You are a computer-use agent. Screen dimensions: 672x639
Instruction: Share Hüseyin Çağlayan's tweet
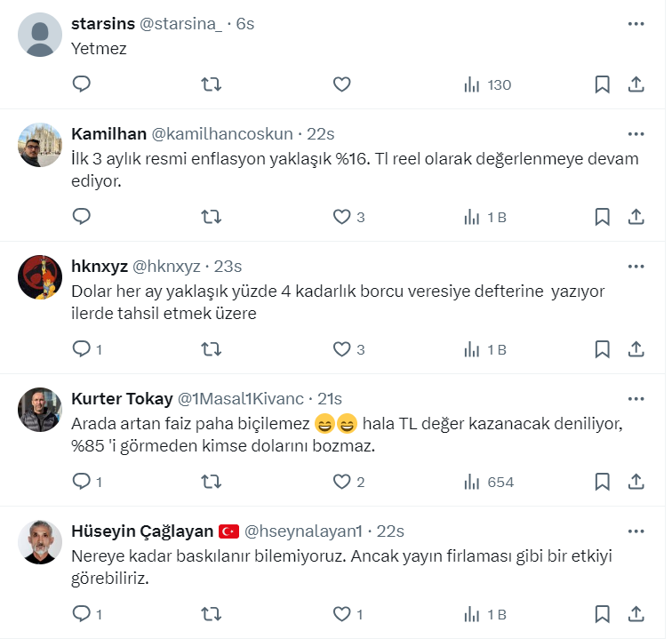pos(636,613)
